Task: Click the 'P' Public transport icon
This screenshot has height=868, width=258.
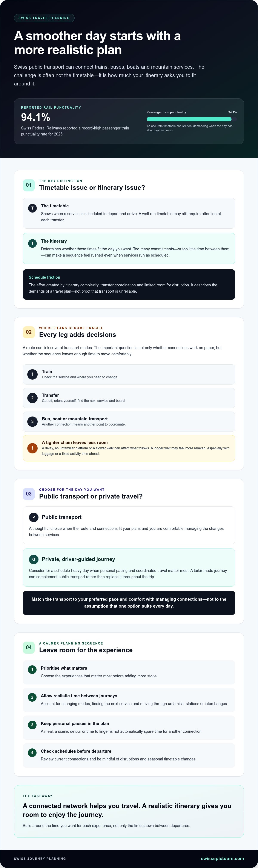Action: 34,517
